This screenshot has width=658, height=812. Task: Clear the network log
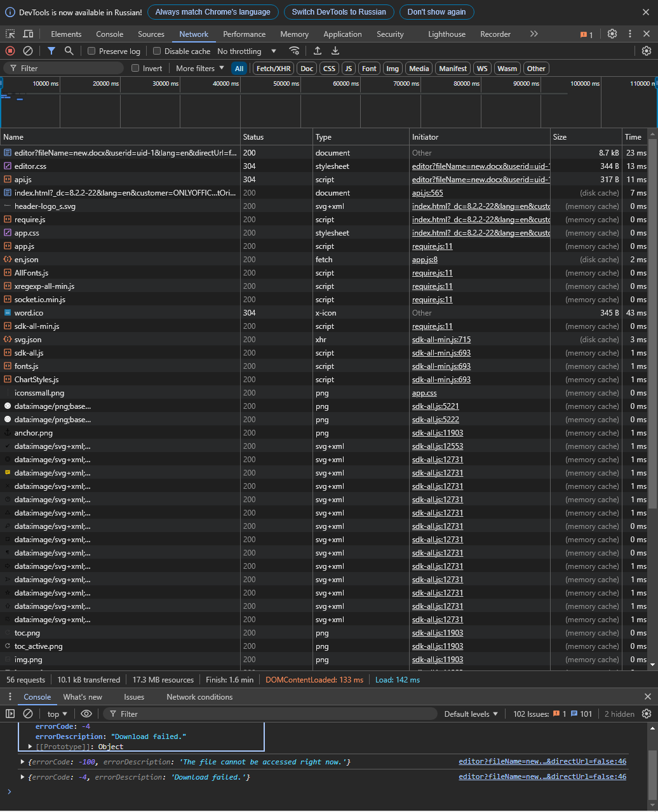pyautogui.click(x=28, y=51)
